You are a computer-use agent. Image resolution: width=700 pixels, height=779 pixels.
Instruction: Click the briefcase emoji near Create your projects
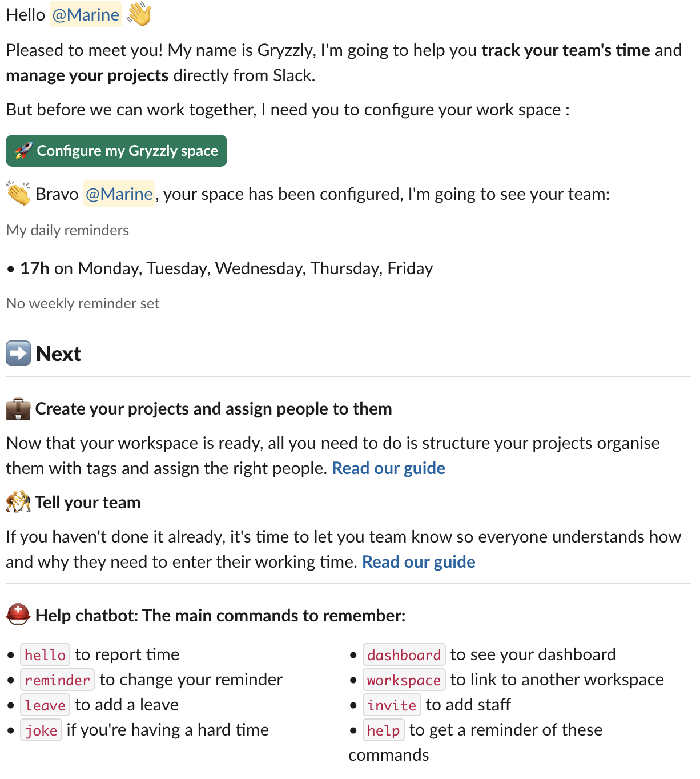click(x=18, y=409)
